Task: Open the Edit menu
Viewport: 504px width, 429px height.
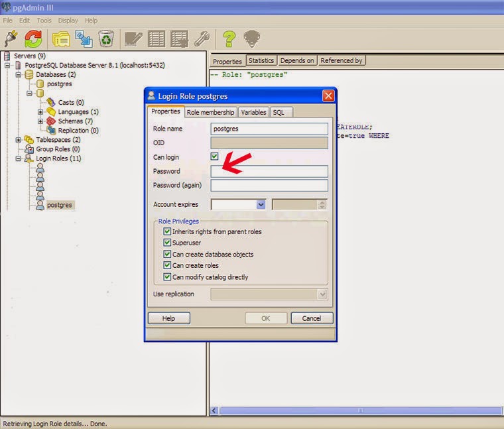Action: coord(24,21)
